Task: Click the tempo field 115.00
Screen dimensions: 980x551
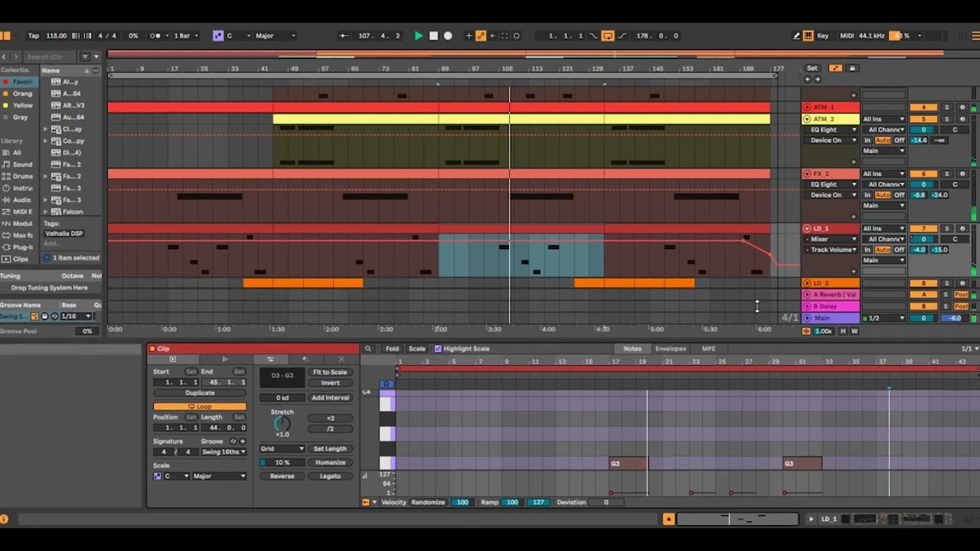Action: (x=56, y=35)
